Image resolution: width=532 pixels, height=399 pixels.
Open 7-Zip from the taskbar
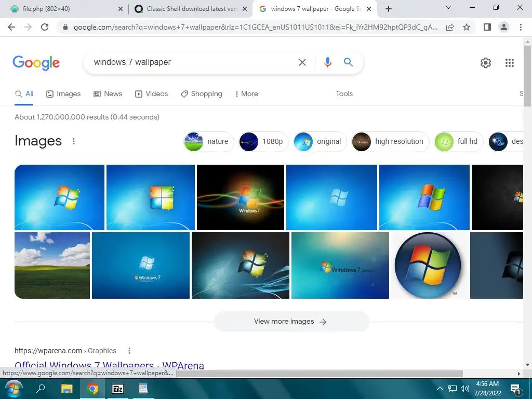coord(118,389)
